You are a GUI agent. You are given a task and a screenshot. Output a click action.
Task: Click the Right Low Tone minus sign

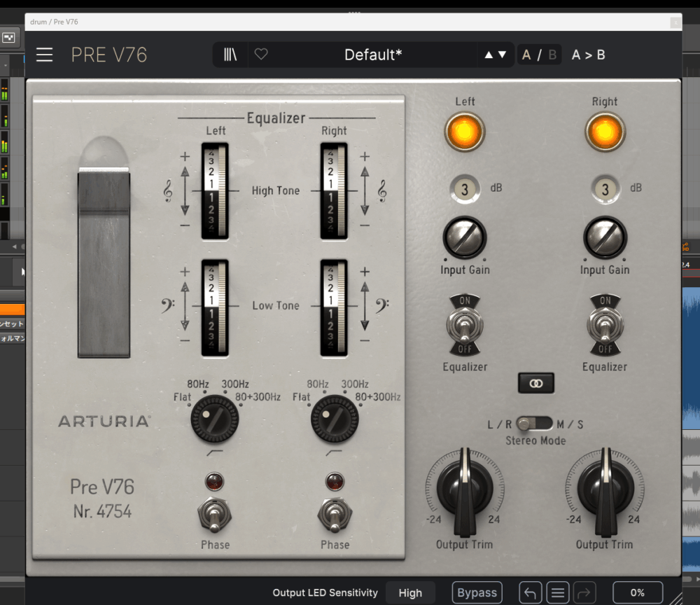[x=365, y=341]
